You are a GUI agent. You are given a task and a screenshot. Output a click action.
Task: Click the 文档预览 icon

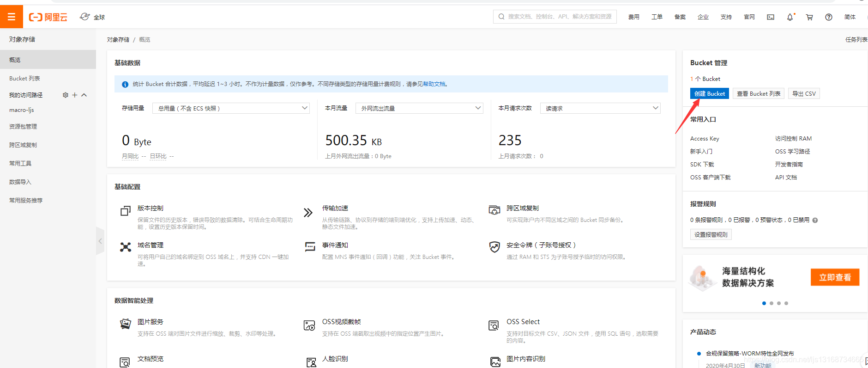125,362
